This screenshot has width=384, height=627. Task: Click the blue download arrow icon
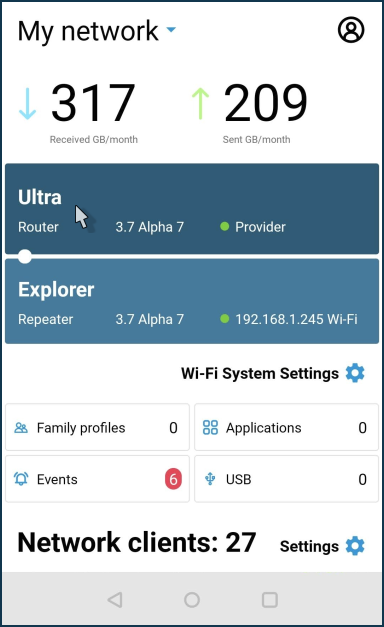click(28, 104)
